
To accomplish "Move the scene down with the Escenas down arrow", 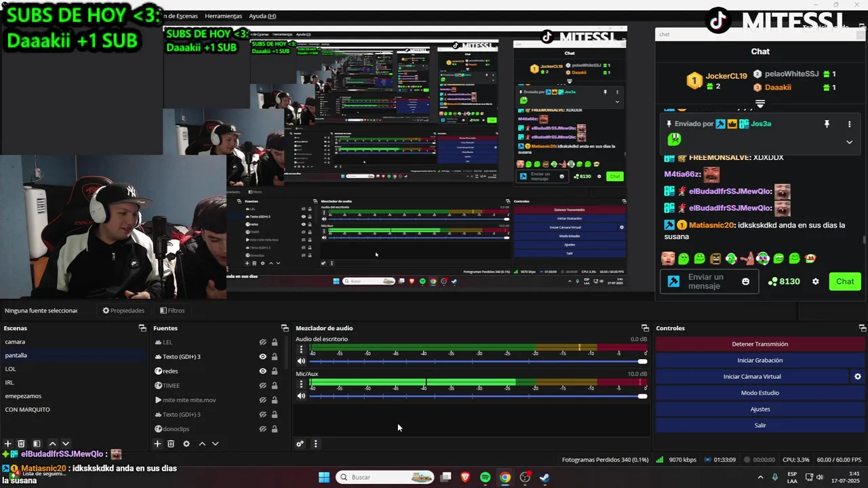I will coord(66,444).
